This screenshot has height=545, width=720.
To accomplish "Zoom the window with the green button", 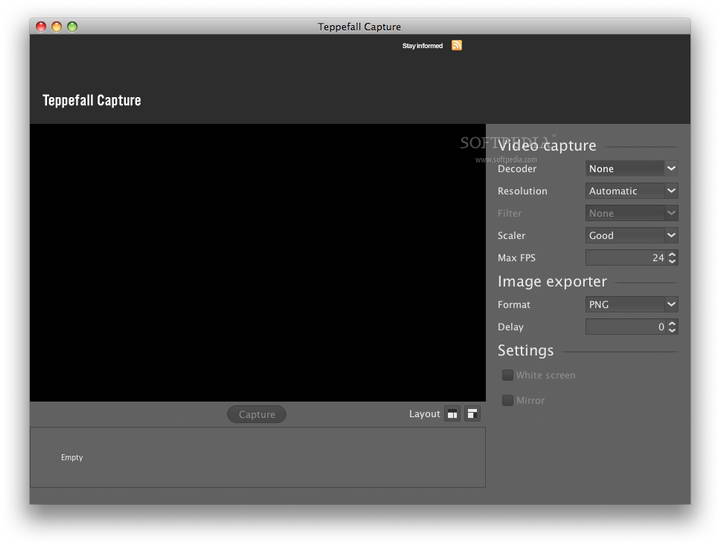I will (x=72, y=27).
